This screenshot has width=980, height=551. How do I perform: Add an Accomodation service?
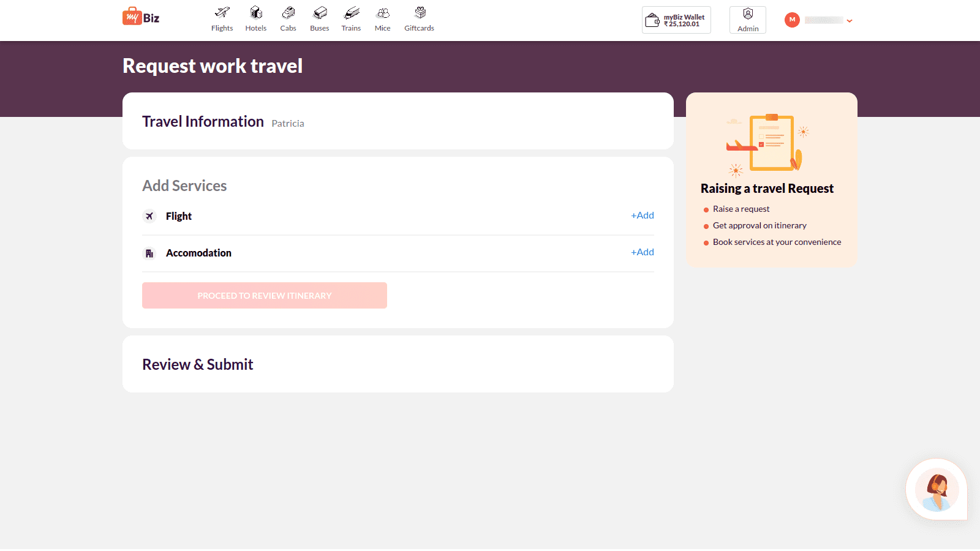click(x=642, y=252)
